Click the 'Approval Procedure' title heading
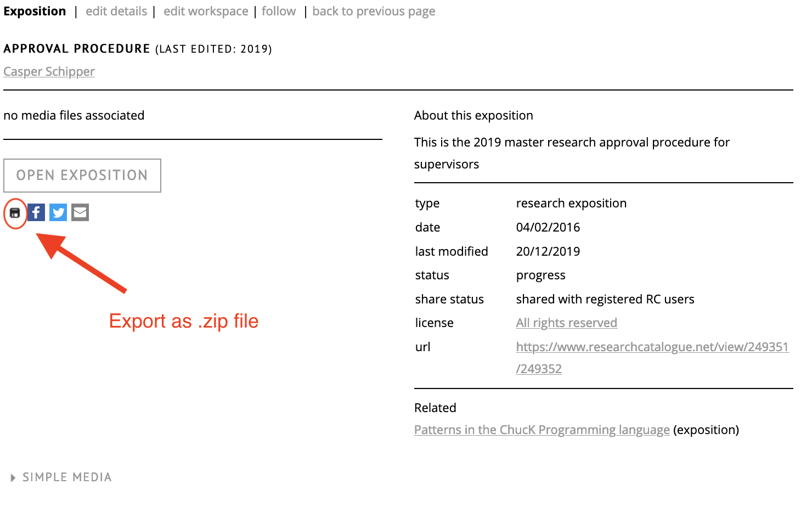The width and height of the screenshot is (812, 507). point(77,49)
